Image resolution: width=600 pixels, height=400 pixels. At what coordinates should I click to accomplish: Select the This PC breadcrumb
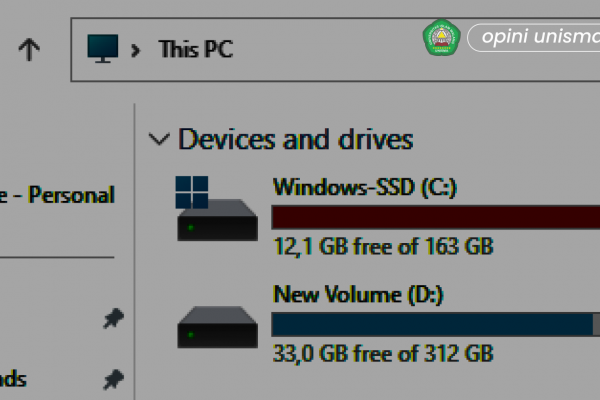tap(196, 49)
